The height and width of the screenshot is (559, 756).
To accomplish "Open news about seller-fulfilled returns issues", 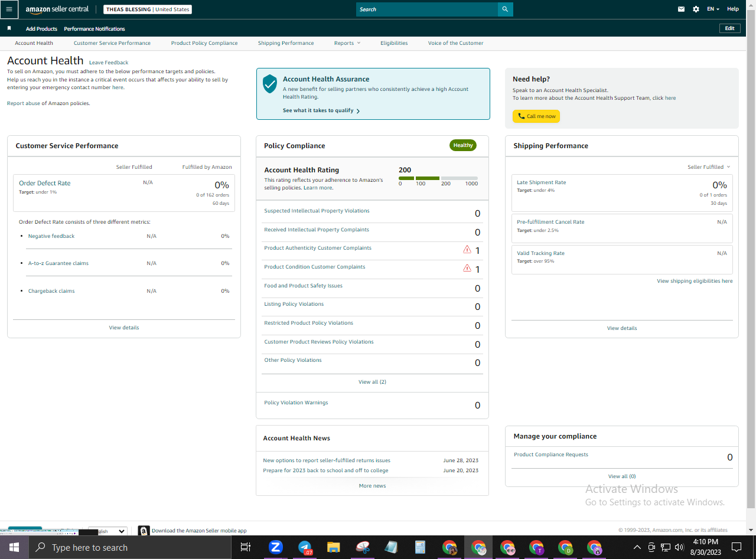I will (327, 460).
